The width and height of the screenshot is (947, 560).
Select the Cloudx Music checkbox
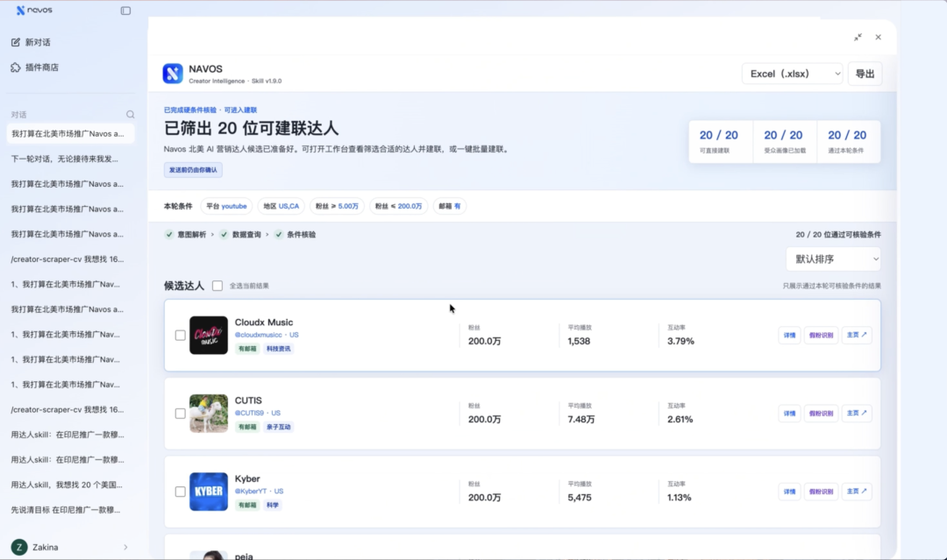click(x=180, y=335)
